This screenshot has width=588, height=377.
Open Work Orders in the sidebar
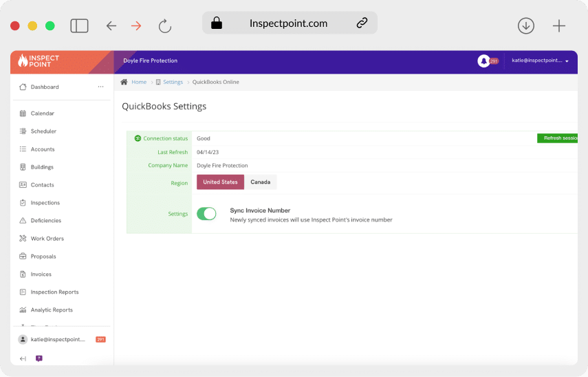pos(47,239)
